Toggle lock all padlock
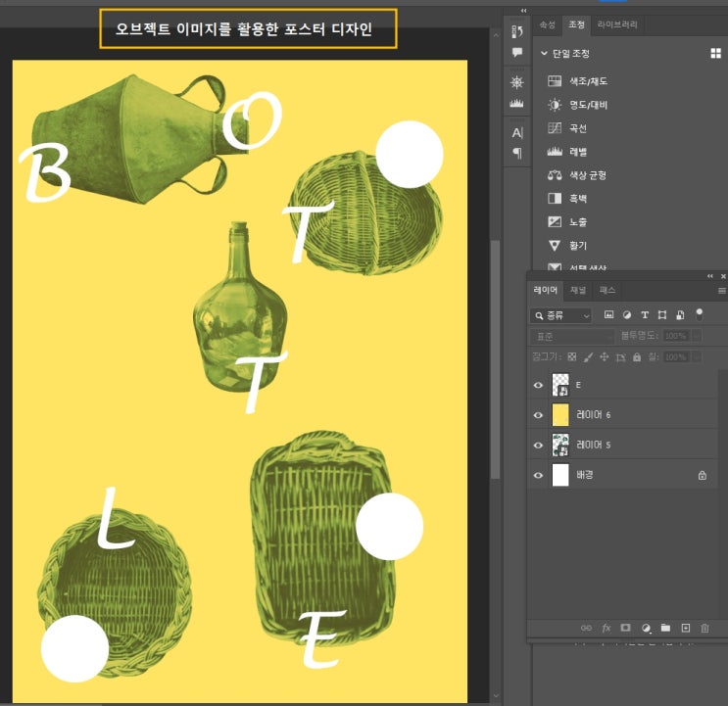 point(637,356)
